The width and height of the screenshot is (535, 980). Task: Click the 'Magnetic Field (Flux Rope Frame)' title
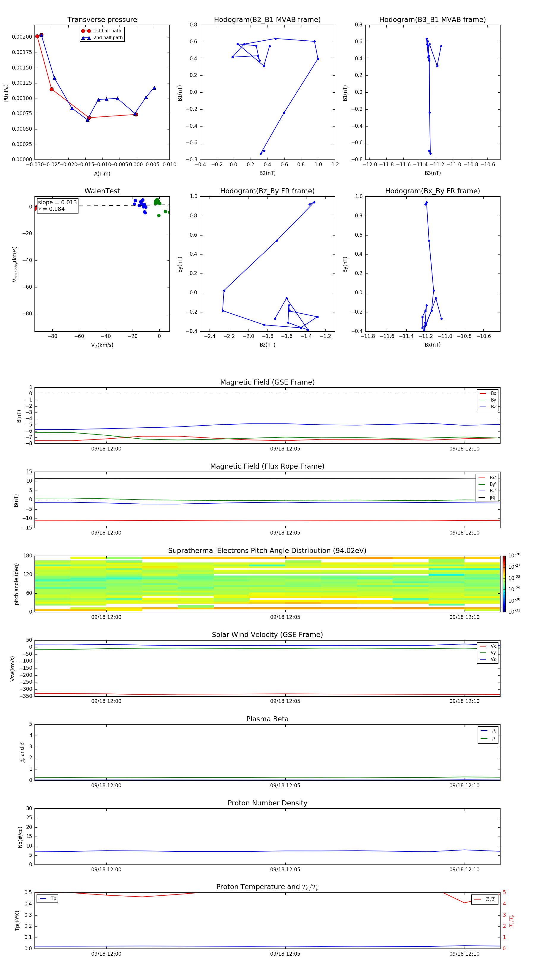(x=267, y=467)
